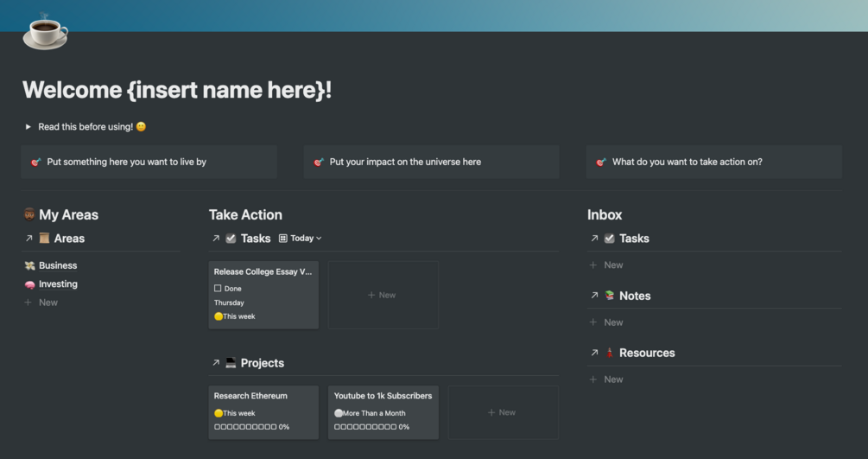
Task: Open the Business area page
Action: pos(58,265)
